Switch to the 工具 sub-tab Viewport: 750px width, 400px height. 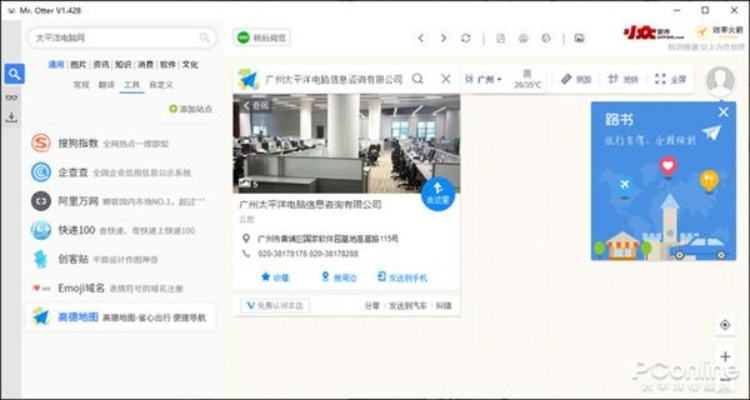(x=132, y=85)
